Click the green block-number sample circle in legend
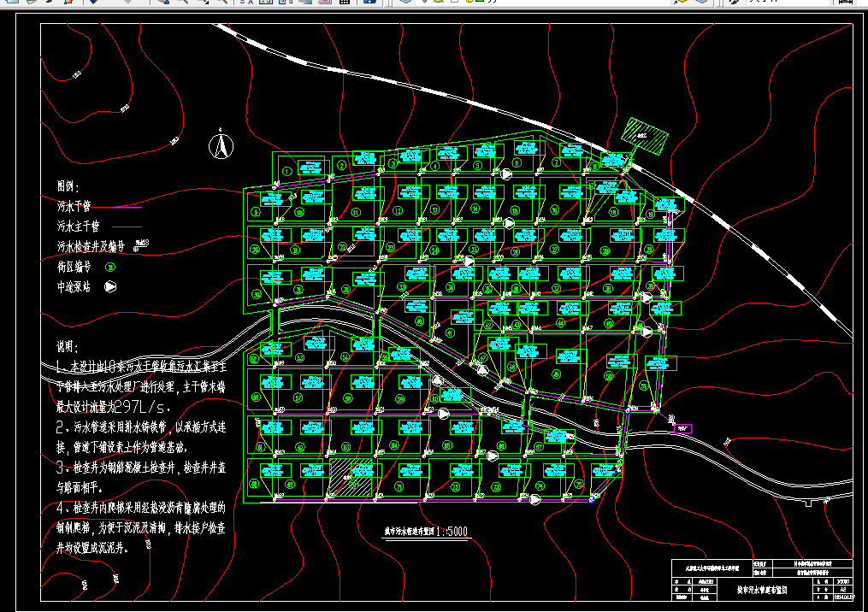868x612 pixels. tap(110, 268)
